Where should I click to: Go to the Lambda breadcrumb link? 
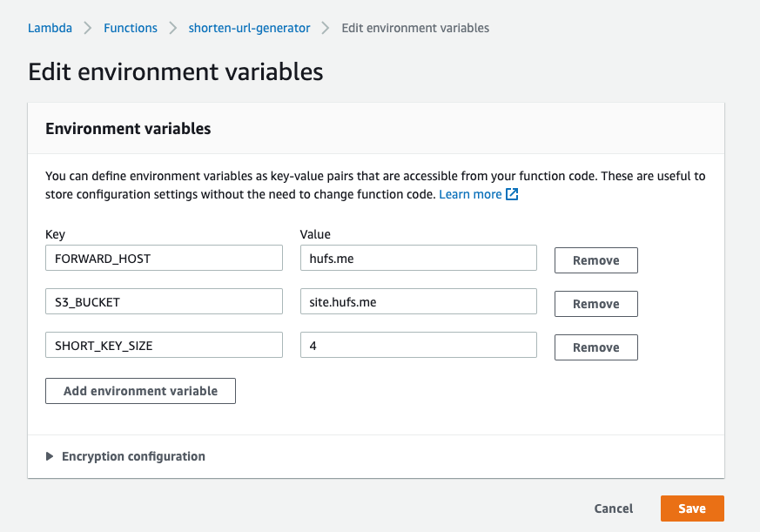(50, 28)
